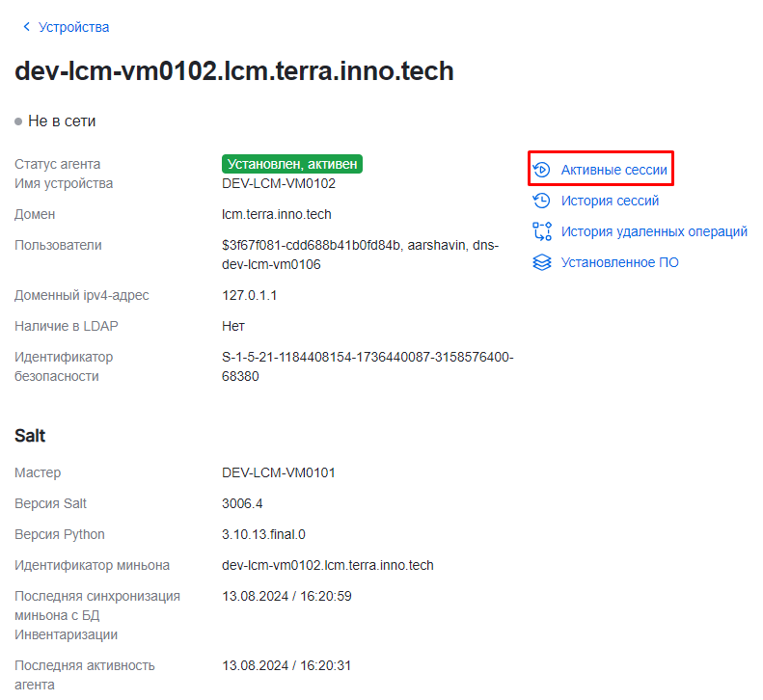The width and height of the screenshot is (763, 700).
Task: Click the Salt version 3006.4 value
Action: [x=242, y=503]
